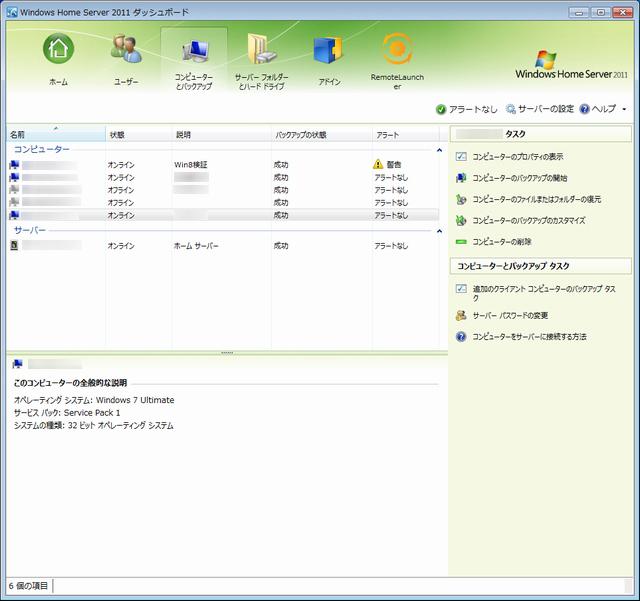Click the warning triangle icon next to 警告
The image size is (640, 601).
click(x=378, y=164)
